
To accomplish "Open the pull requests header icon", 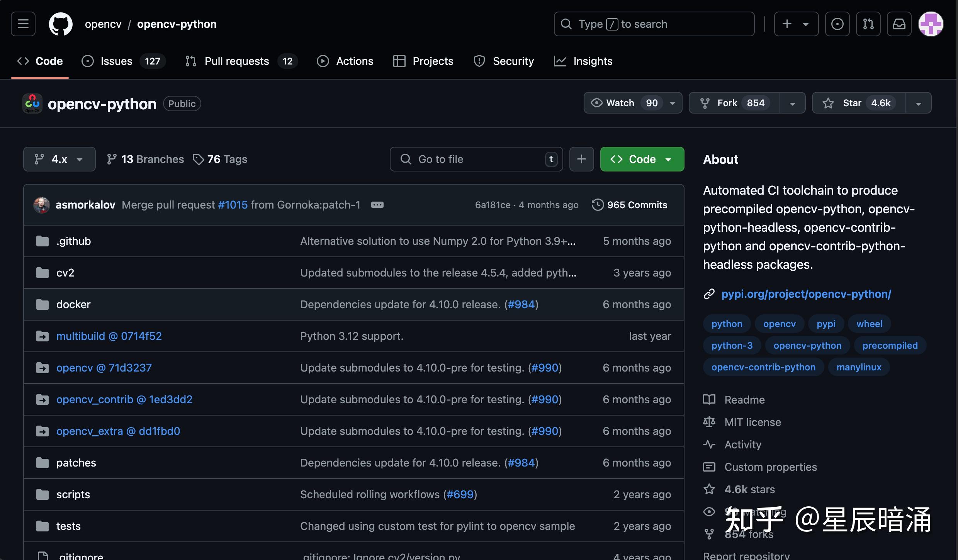I will point(868,24).
